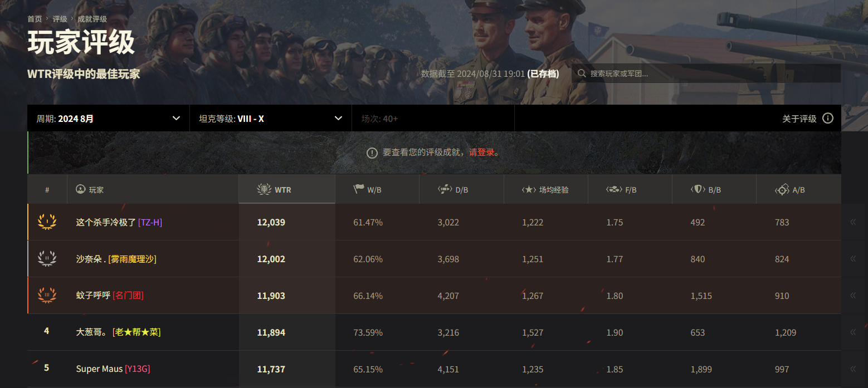Expand row details for Super Maus

click(852, 369)
